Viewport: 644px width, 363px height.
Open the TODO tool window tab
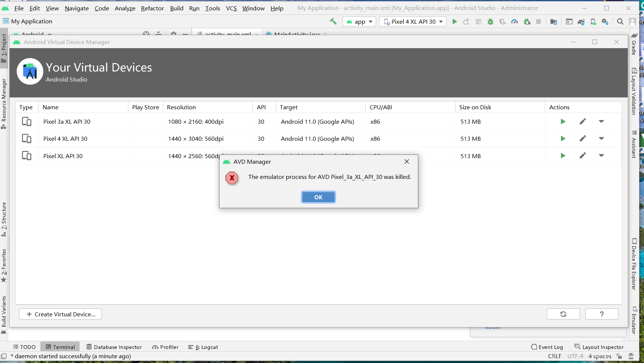pos(24,347)
